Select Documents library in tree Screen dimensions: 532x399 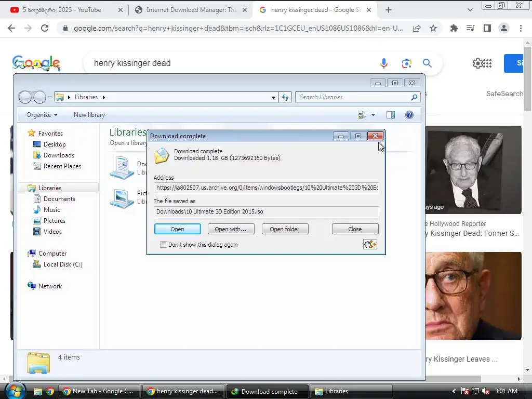[x=59, y=199]
